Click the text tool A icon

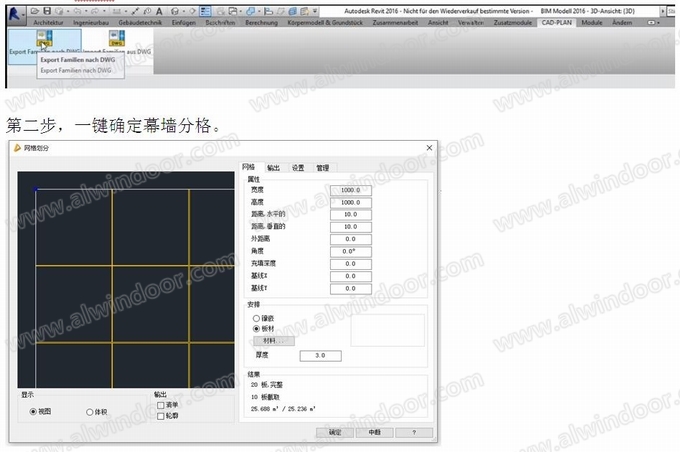[158, 9]
